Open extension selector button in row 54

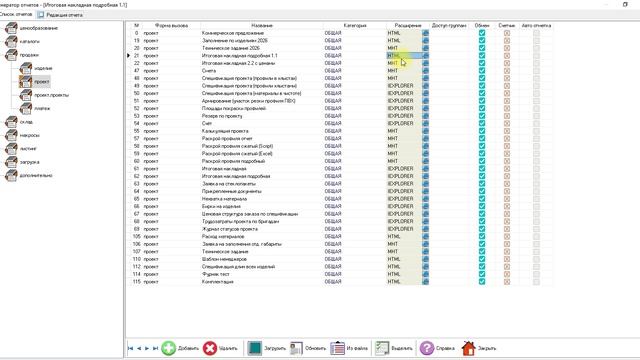425,123
